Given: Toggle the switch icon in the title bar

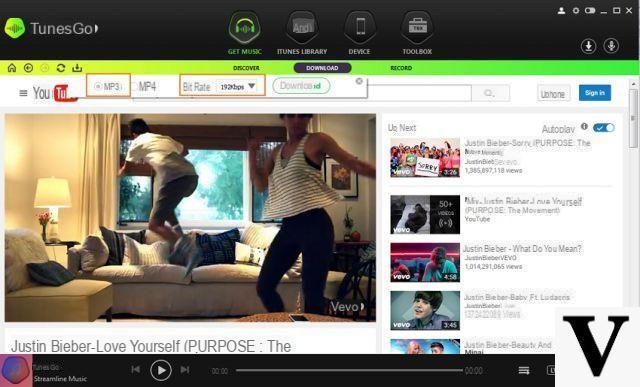Looking at the screenshot, I should click(x=590, y=11).
